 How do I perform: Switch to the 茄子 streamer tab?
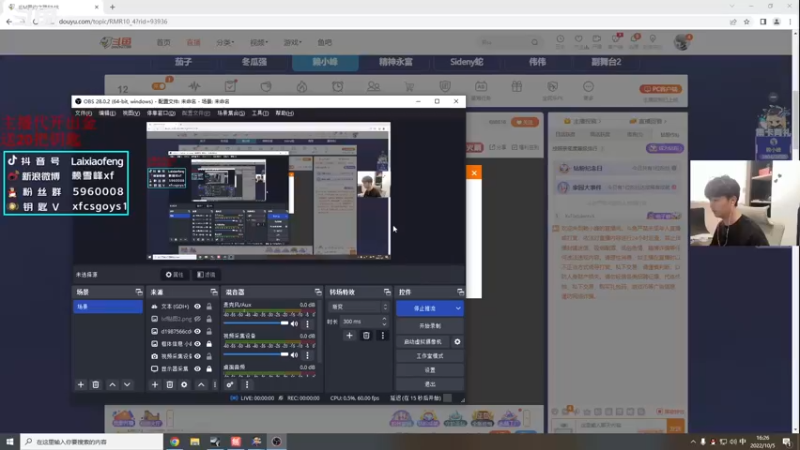(x=183, y=62)
